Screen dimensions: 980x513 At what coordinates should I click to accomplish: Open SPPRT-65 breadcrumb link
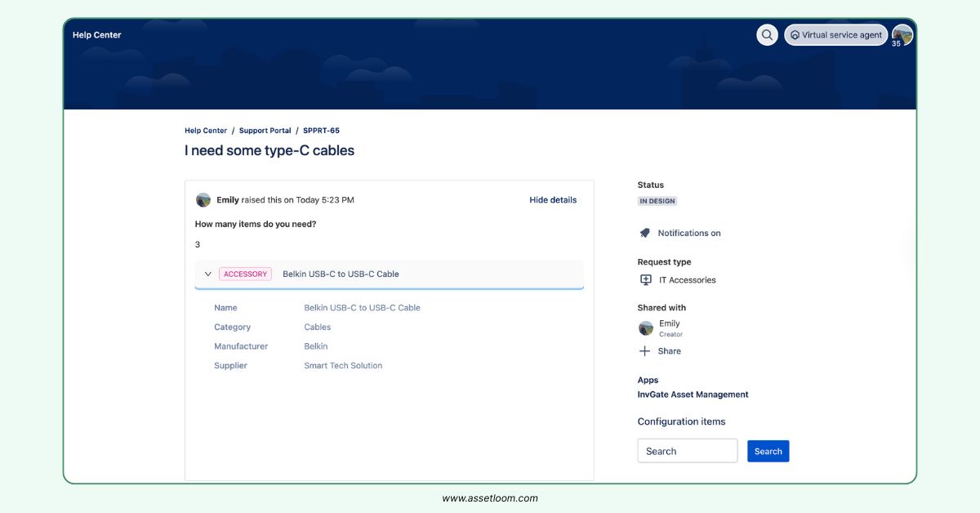click(x=321, y=131)
